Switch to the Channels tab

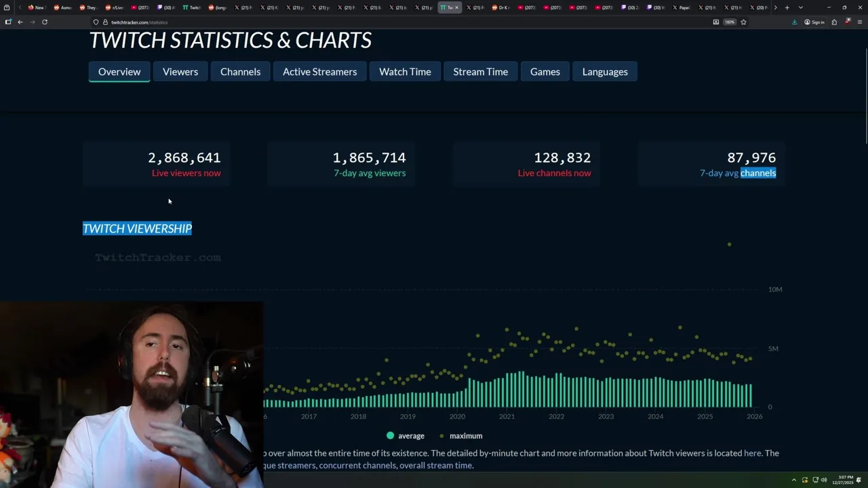[x=240, y=71]
